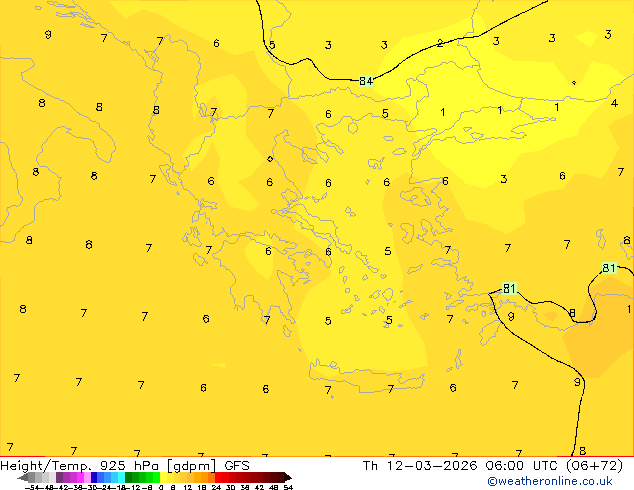Click the left gray arrow end of the scale
Viewport: 634px width, 490px height.
pos(23,477)
